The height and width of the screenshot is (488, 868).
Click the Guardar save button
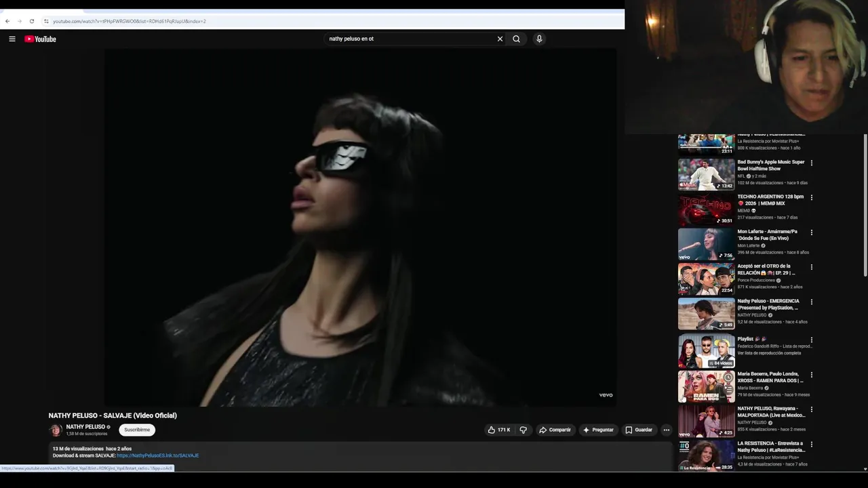click(x=638, y=430)
